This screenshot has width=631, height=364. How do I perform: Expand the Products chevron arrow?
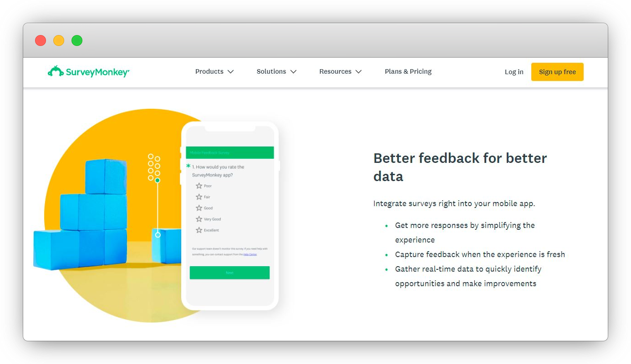pos(231,72)
